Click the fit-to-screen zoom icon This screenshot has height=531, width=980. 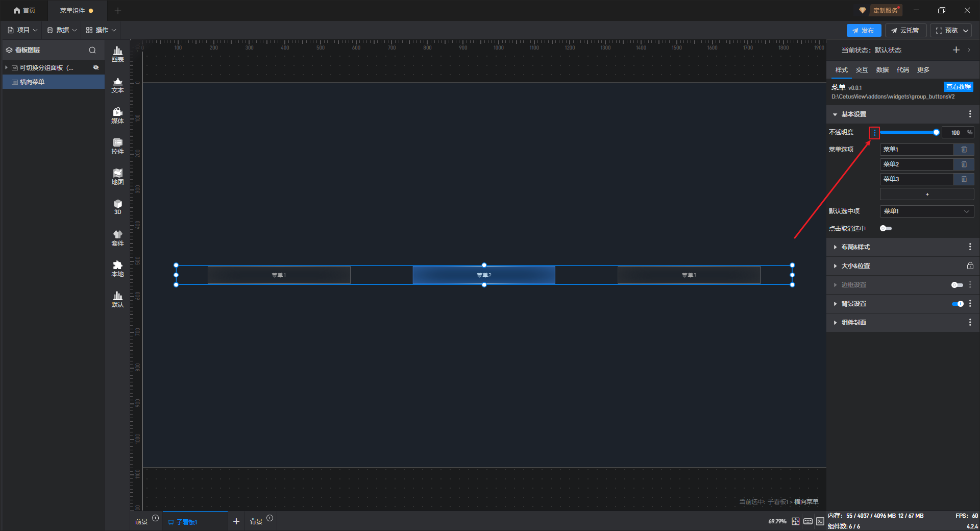tap(796, 521)
